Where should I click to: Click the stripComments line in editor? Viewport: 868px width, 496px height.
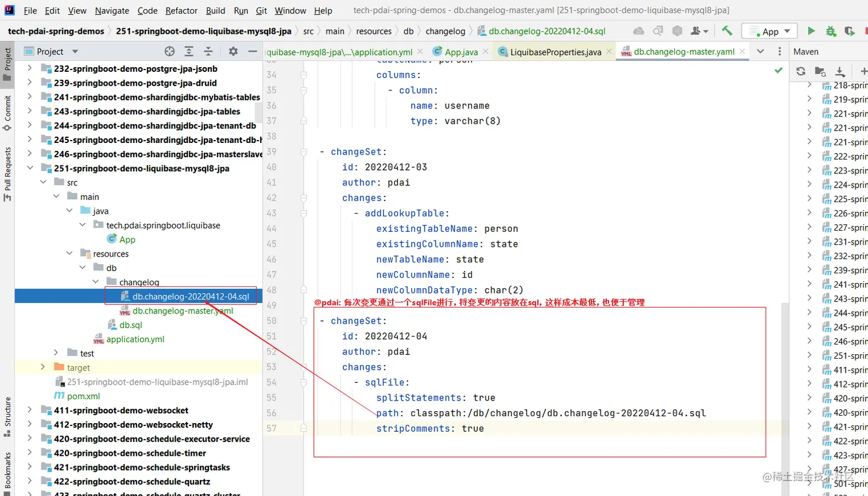click(430, 428)
